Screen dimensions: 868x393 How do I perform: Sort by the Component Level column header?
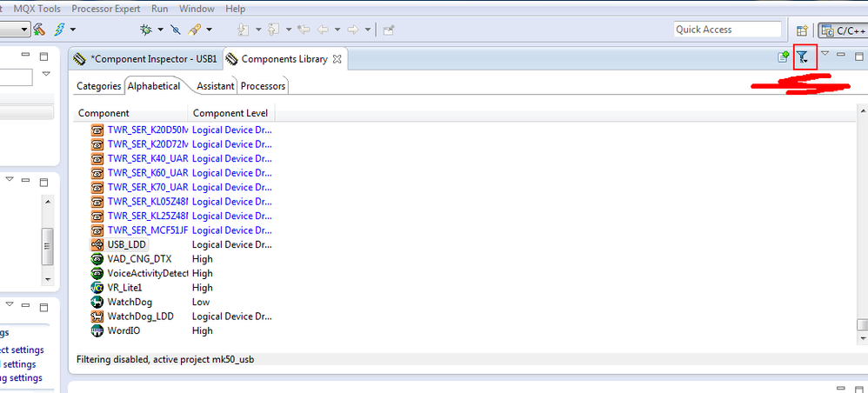point(230,113)
